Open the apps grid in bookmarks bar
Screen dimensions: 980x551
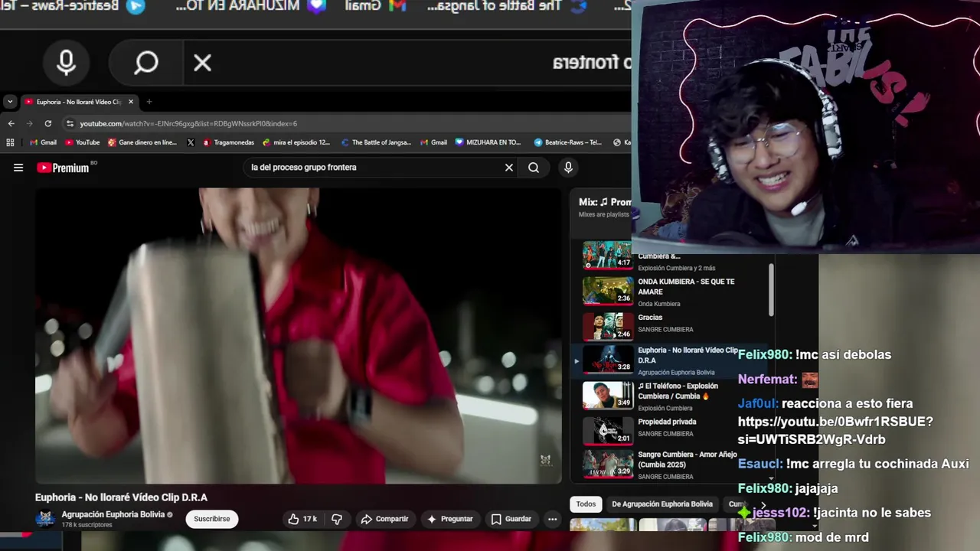(x=10, y=142)
